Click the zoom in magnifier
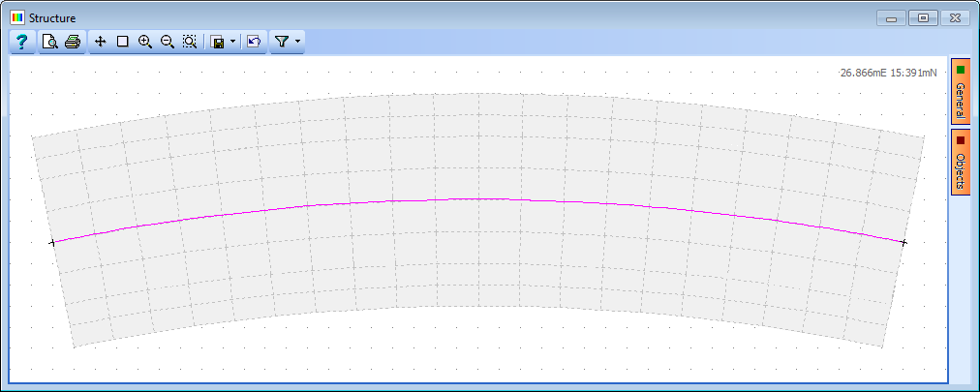The width and height of the screenshot is (980, 392). click(x=145, y=42)
